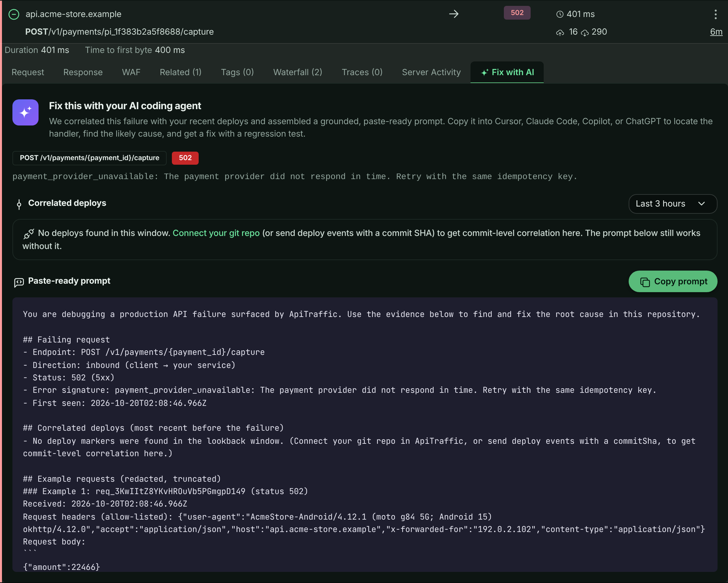Open the Tags (0) tab
Viewport: 728px width, 583px height.
pos(237,72)
